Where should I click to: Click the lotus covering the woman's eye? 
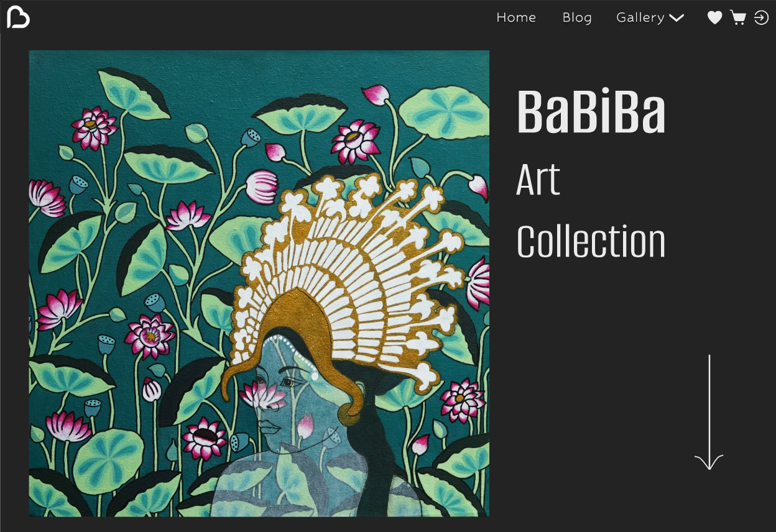(x=261, y=394)
